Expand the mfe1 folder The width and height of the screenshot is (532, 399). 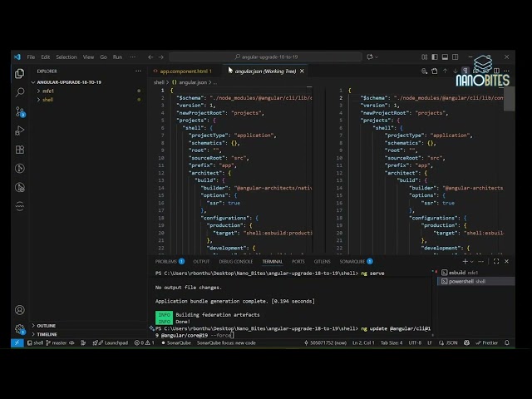click(x=88, y=91)
